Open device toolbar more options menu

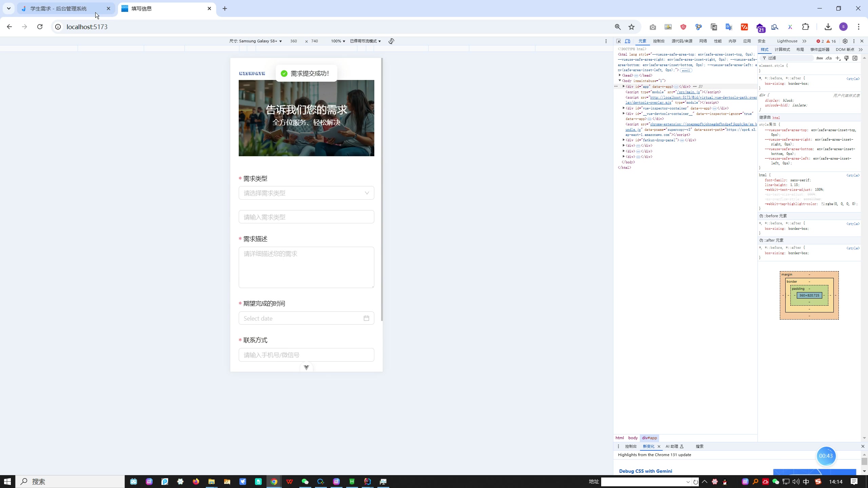tap(606, 41)
